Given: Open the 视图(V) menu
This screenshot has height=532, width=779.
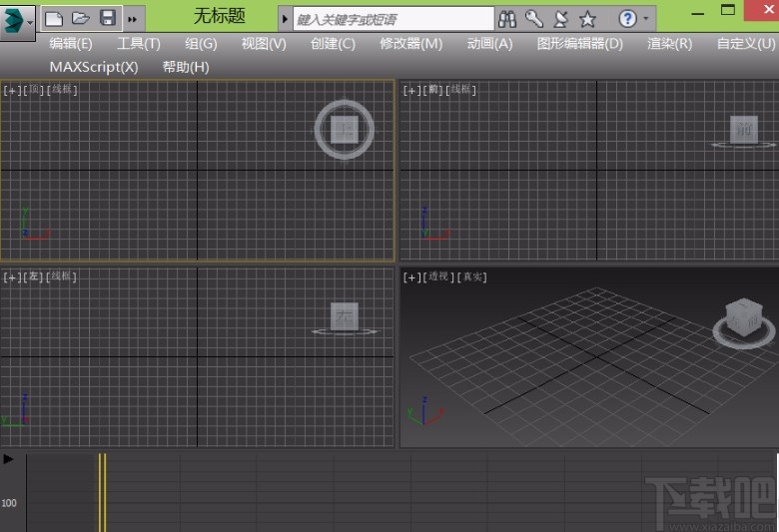Looking at the screenshot, I should (264, 44).
